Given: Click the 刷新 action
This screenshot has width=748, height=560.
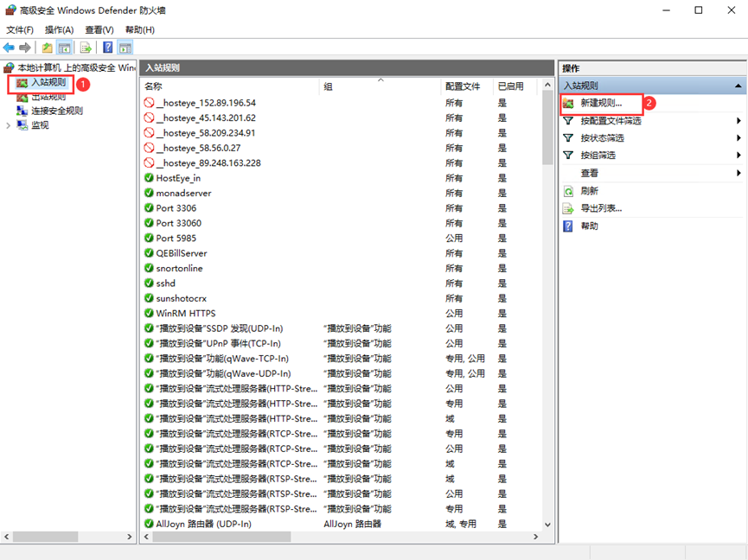Looking at the screenshot, I should tap(589, 191).
